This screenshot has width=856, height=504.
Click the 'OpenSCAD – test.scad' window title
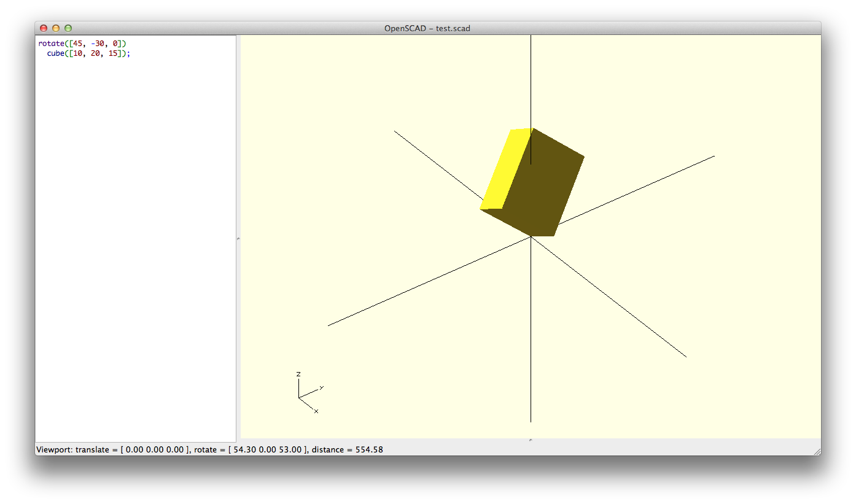pos(427,28)
